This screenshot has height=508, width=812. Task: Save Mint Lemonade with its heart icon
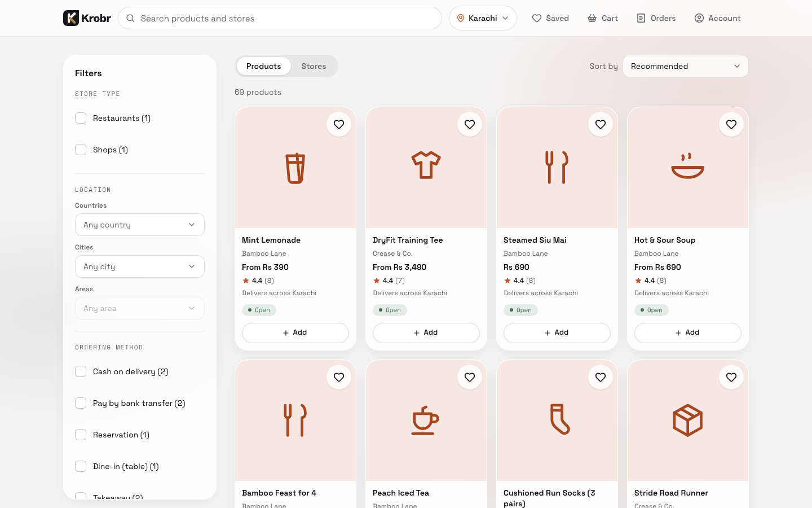[339, 124]
